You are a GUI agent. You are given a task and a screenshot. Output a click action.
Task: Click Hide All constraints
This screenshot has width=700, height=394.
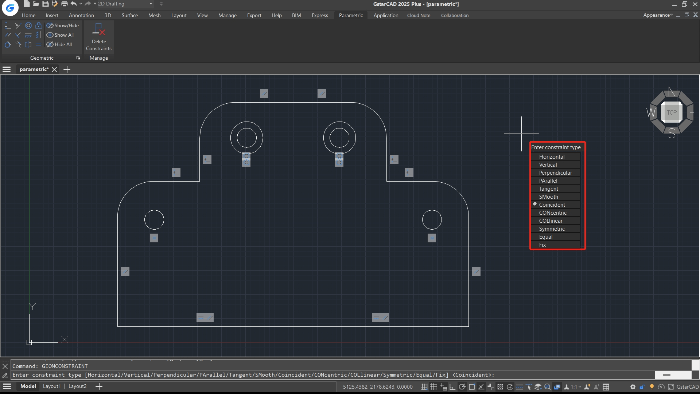[59, 44]
